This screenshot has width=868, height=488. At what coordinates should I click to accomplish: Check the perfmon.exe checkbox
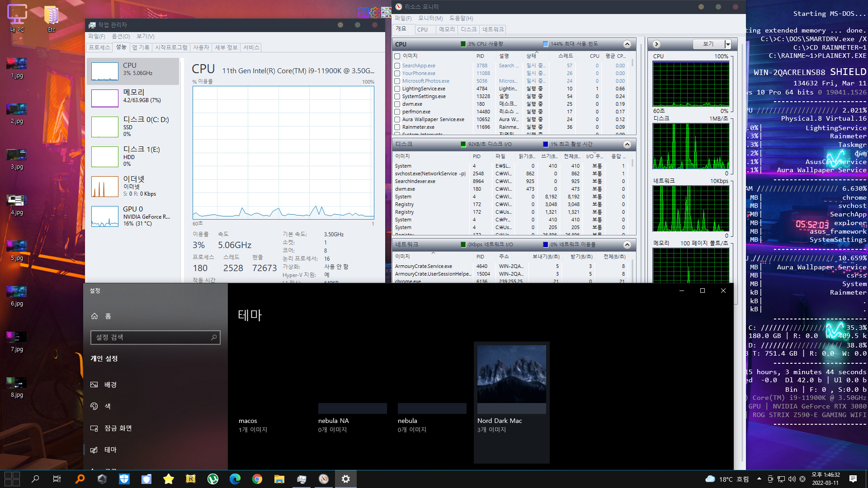(397, 112)
